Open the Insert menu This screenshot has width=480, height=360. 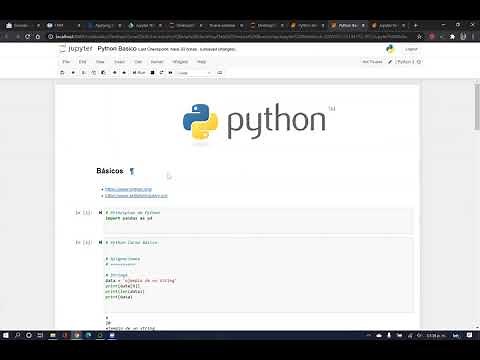pos(119,62)
